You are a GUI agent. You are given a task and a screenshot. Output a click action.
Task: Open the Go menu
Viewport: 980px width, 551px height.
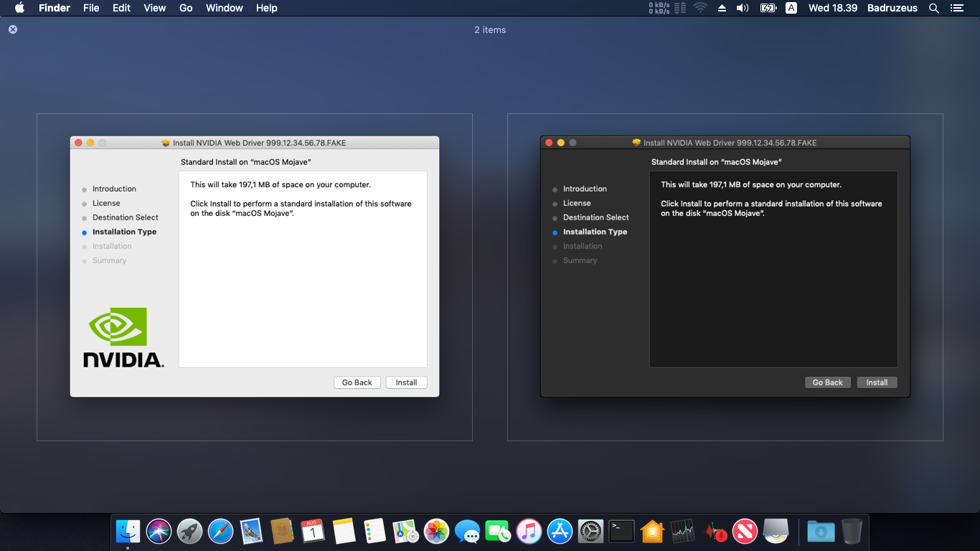click(186, 8)
